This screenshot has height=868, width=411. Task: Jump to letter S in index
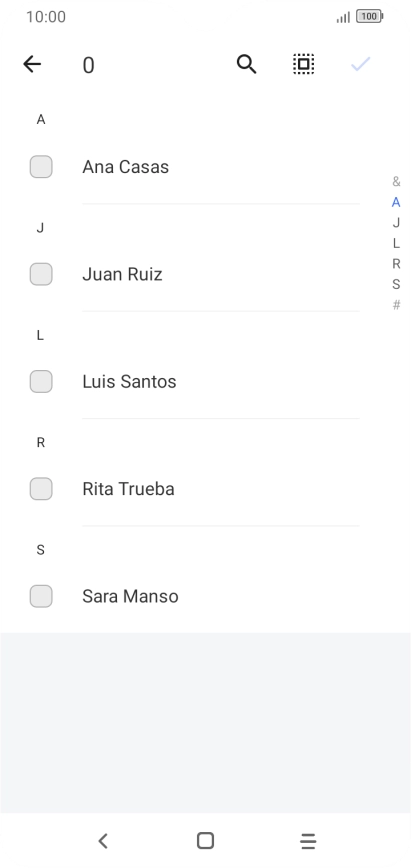[x=396, y=284]
